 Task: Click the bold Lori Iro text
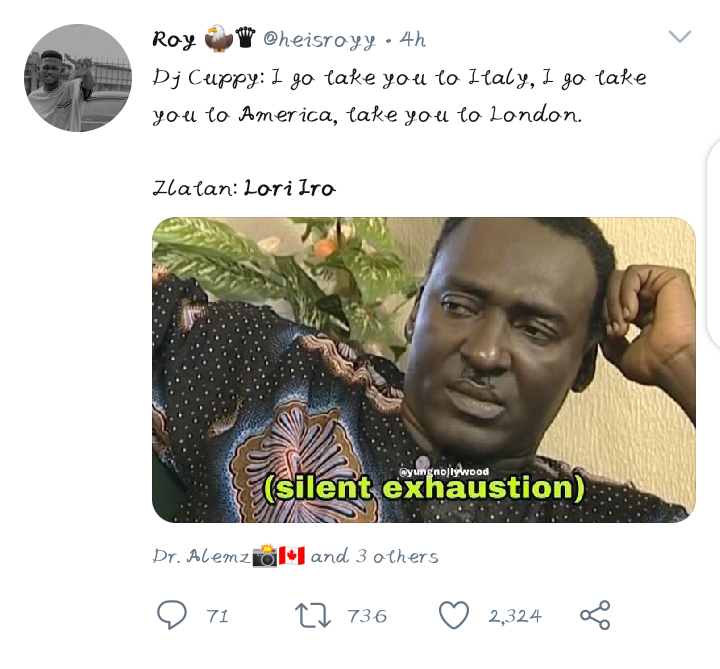coord(290,188)
